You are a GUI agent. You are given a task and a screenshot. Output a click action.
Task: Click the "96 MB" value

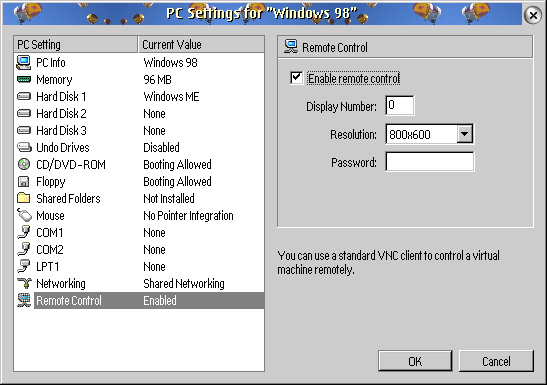[x=157, y=80]
